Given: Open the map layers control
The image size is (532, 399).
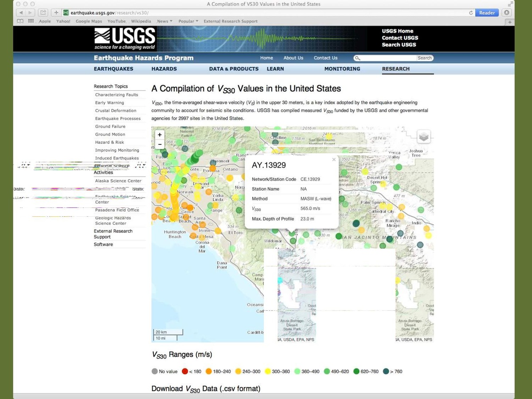Looking at the screenshot, I should point(424,137).
